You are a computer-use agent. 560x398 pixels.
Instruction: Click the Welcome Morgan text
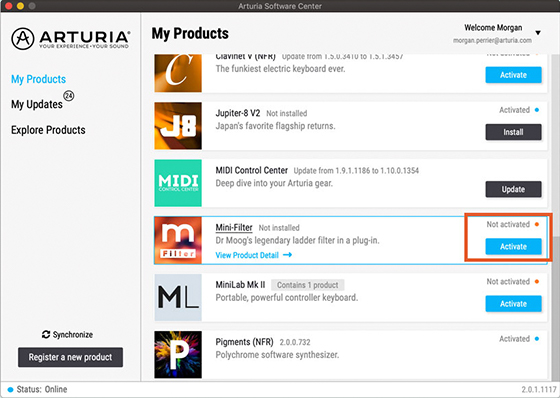(x=493, y=28)
